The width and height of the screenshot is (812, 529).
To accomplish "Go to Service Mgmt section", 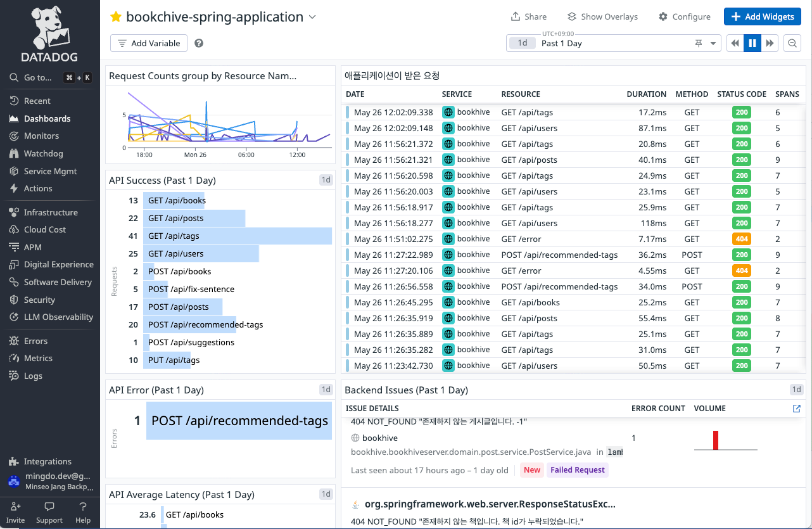I will pyautogui.click(x=50, y=171).
